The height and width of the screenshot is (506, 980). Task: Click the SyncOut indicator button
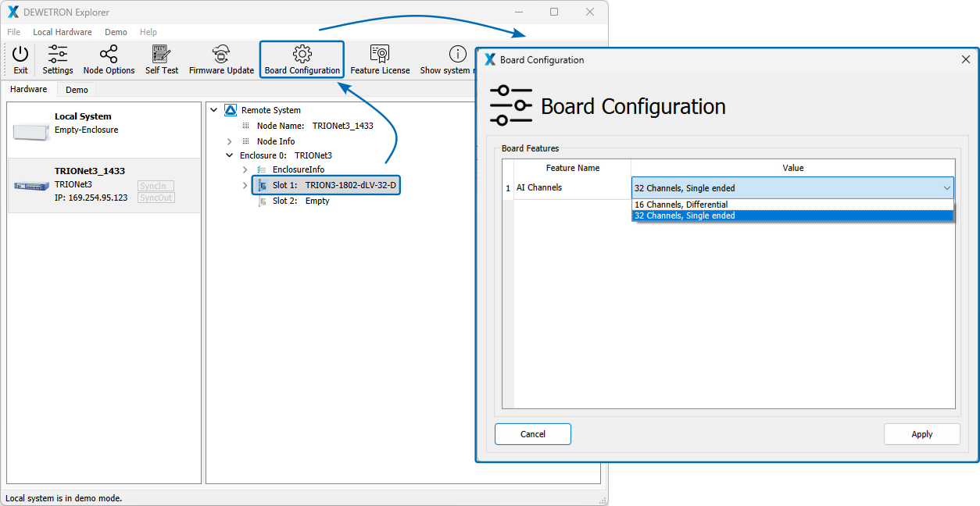[156, 198]
